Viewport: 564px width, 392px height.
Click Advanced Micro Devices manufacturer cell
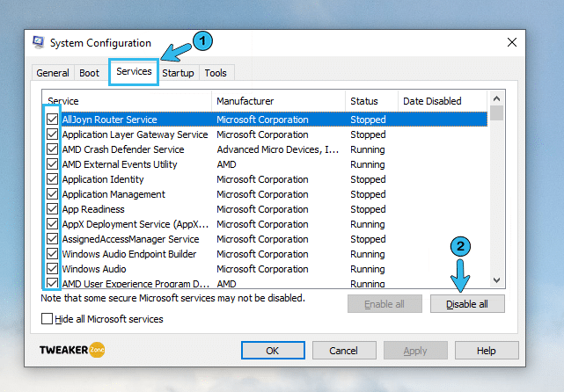(278, 149)
